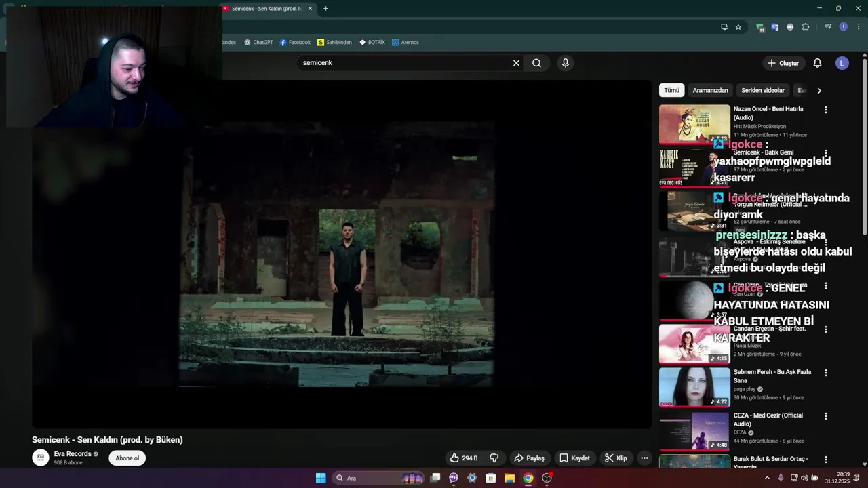Image resolution: width=868 pixels, height=488 pixels.
Task: Open Nazan Öncel Beni Hatırla thumbnail
Action: pos(694,124)
